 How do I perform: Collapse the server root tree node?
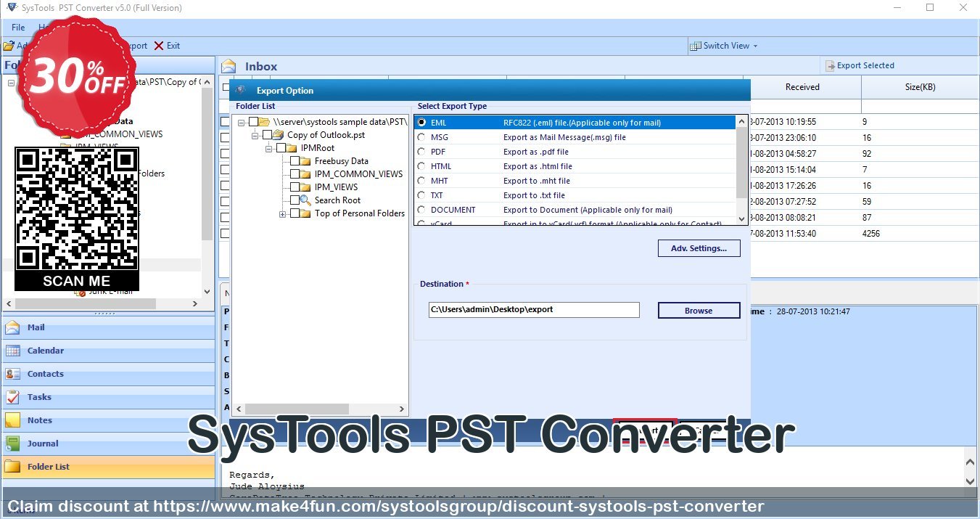242,122
